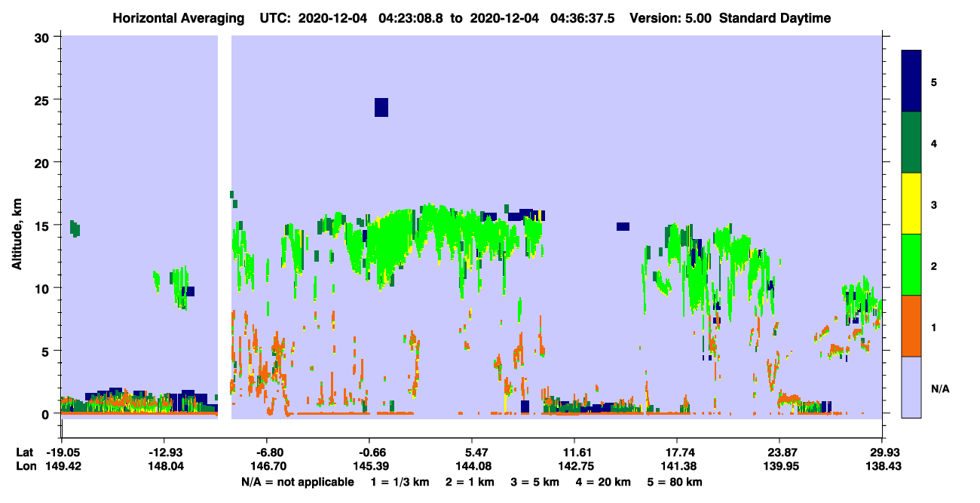Click the y-axis tick label 10
Image resolution: width=980 pixels, height=503 pixels.
43,288
